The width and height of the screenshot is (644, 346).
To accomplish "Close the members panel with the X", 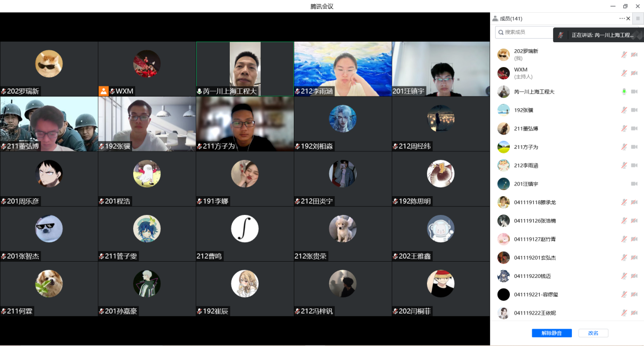I will coord(628,18).
